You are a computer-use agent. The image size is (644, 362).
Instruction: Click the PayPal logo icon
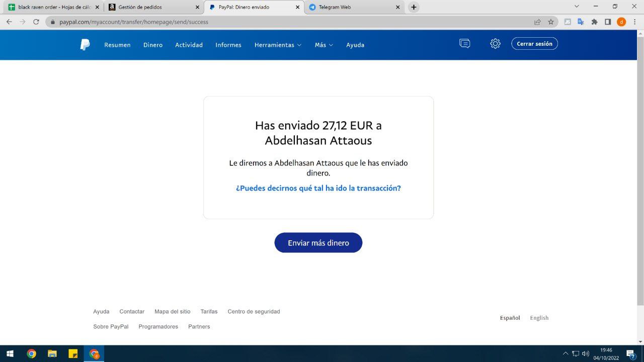tap(85, 45)
